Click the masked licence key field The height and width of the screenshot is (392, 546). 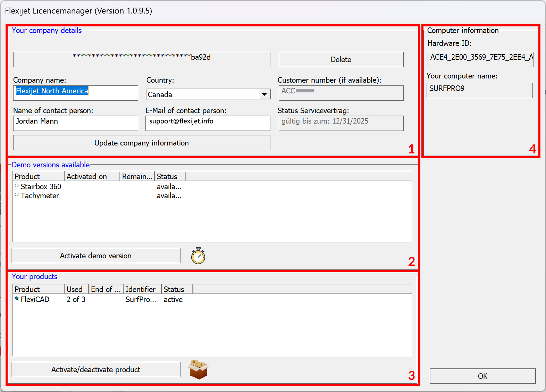[x=142, y=59]
